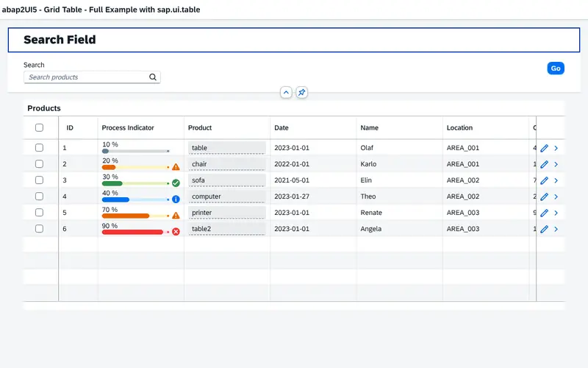Click the green success icon in the 30 % row
This screenshot has height=368, width=588.
tap(176, 183)
